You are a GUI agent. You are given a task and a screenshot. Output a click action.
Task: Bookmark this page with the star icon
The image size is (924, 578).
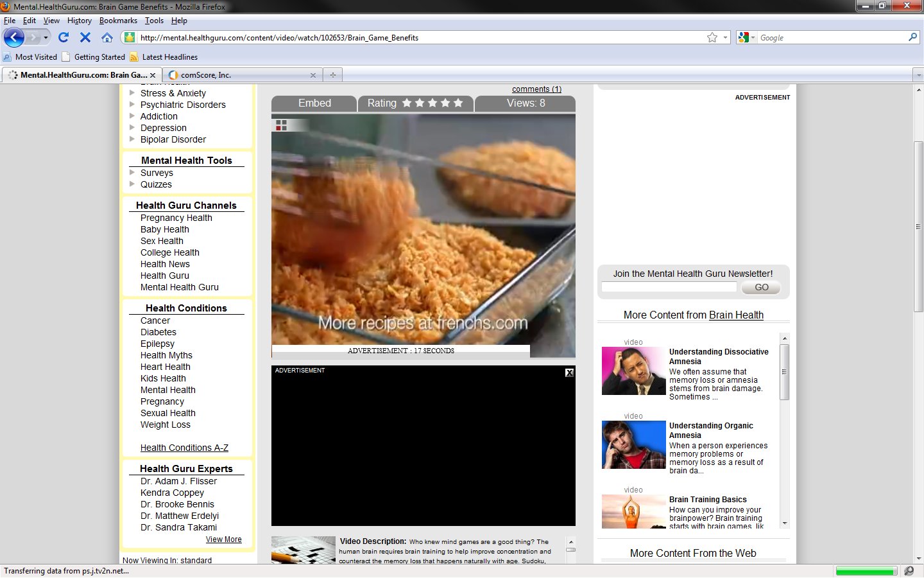pyautogui.click(x=712, y=37)
